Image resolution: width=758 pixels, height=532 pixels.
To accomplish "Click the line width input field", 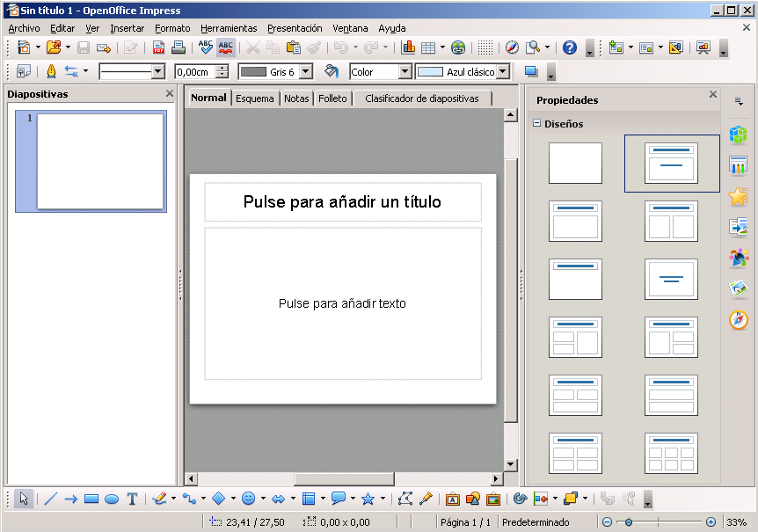I will (x=194, y=72).
